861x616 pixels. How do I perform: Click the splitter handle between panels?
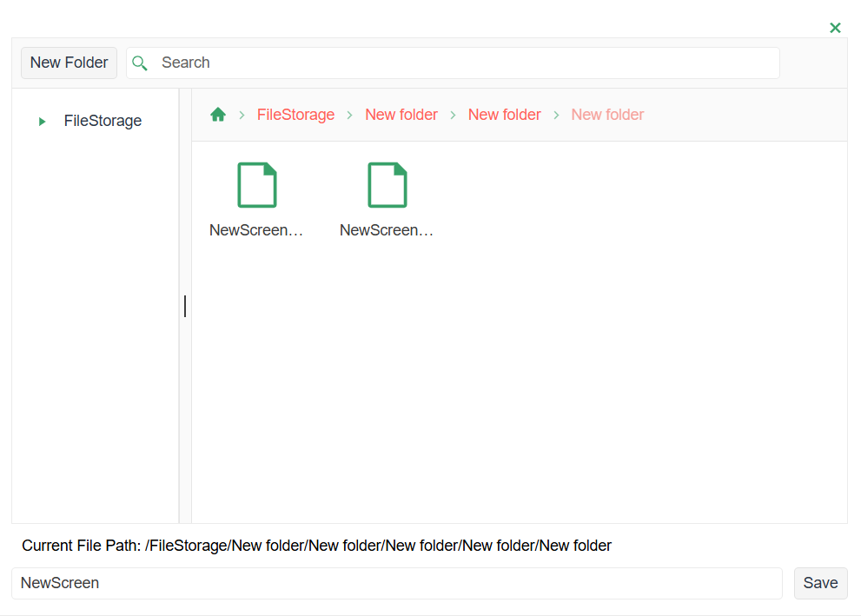185,306
